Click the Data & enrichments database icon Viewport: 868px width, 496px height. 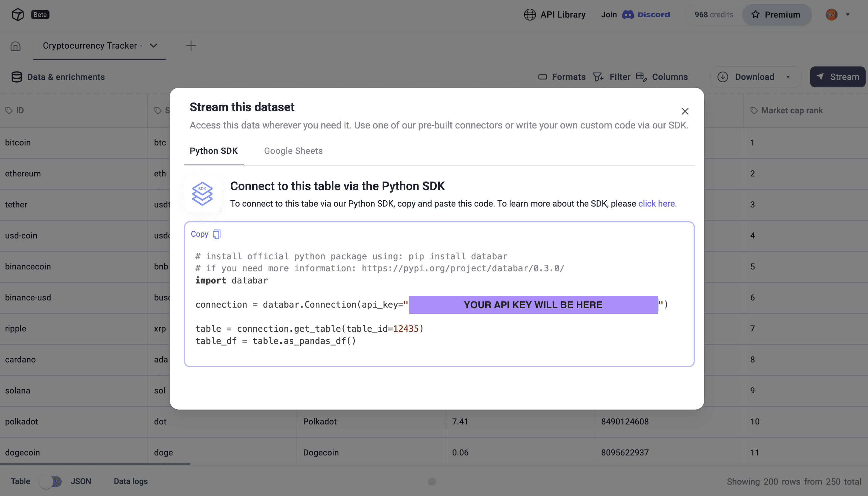click(16, 77)
